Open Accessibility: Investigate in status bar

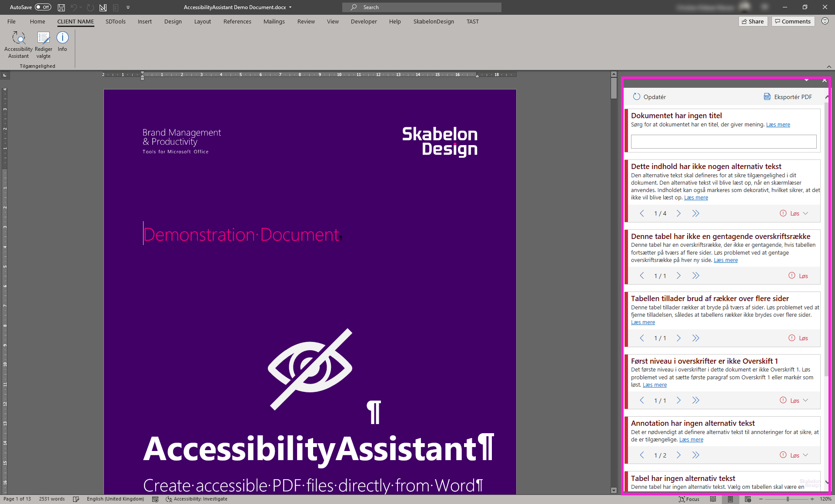pos(197,499)
